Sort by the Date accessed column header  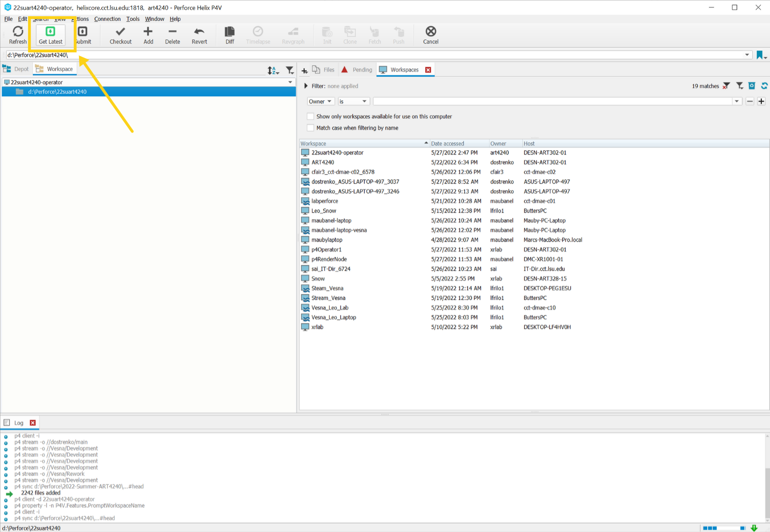point(459,143)
